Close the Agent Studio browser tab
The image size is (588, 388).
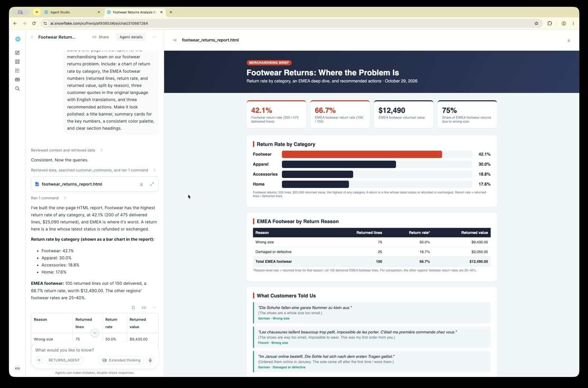[99, 12]
